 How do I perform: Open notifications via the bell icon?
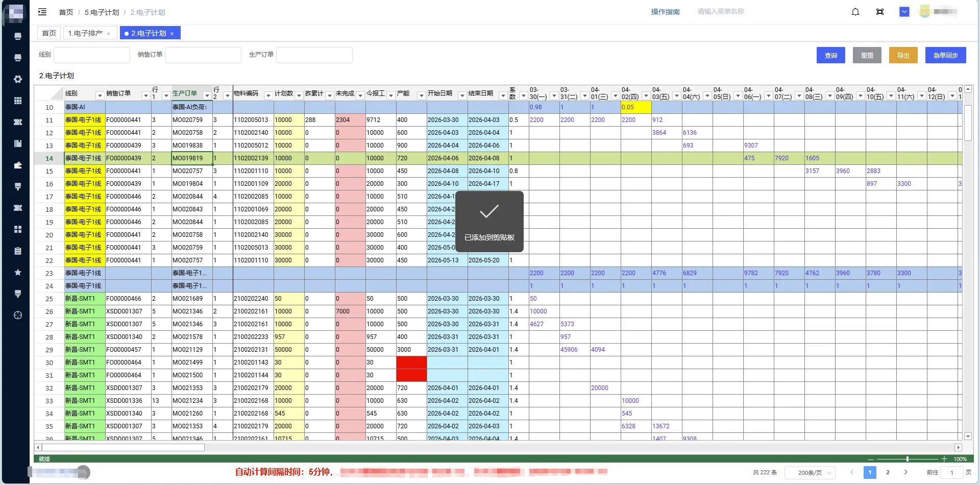tap(855, 12)
